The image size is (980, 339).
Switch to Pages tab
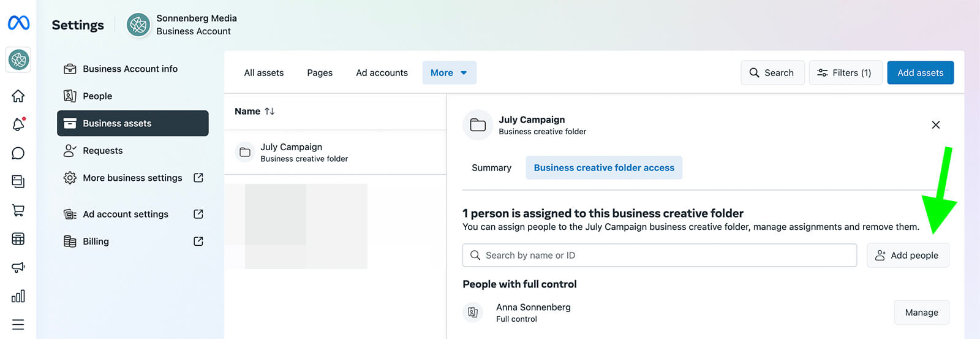[x=320, y=73]
